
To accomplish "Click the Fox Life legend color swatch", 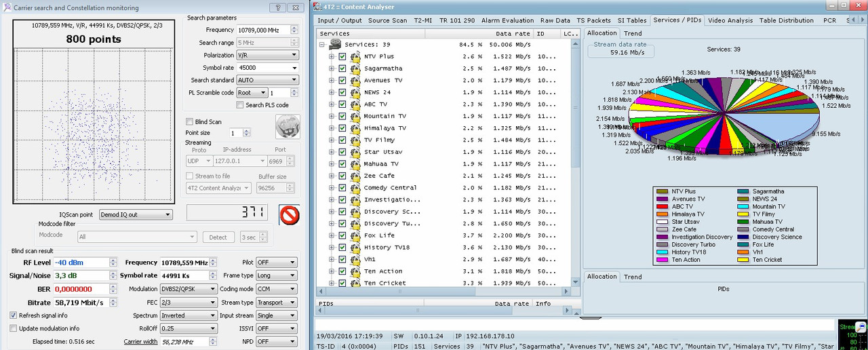I will click(x=744, y=244).
